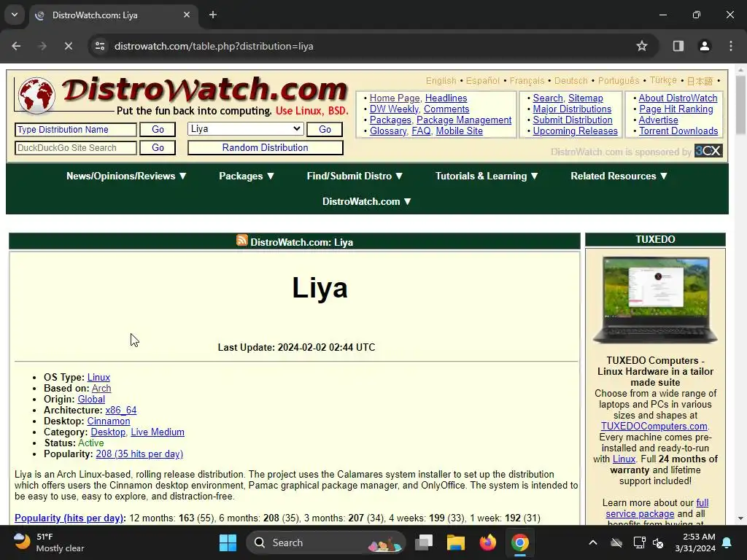Click the taskbar Search box
Image resolution: width=747 pixels, height=560 pixels.
[325, 542]
